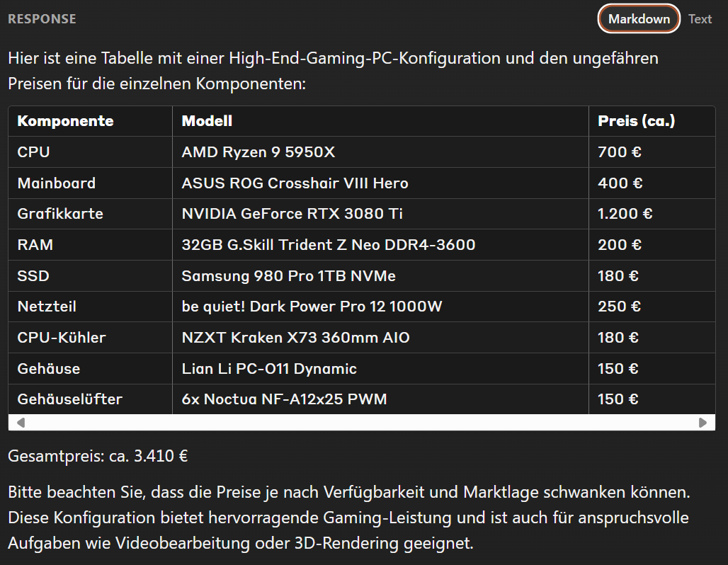Click NVIDIA GeForce RTX 3080 Ti cell
728x565 pixels.
pos(380,214)
